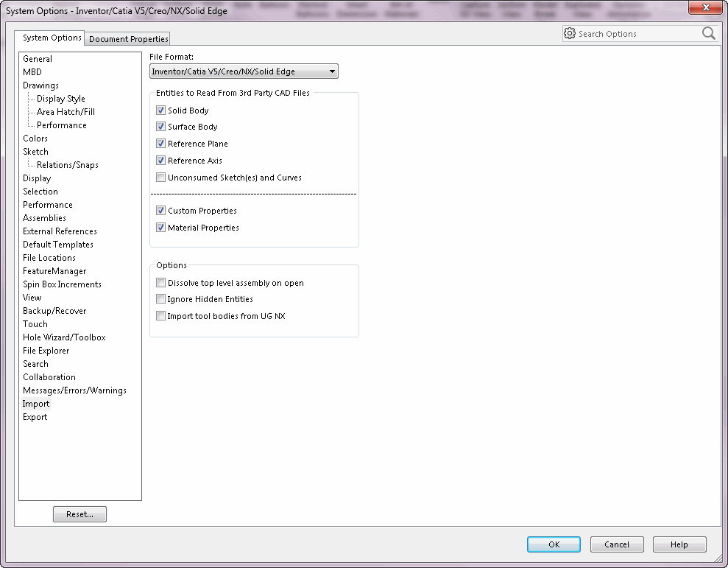Screen dimensions: 728x568
Task: Select the Collaboration category
Action: tap(49, 377)
